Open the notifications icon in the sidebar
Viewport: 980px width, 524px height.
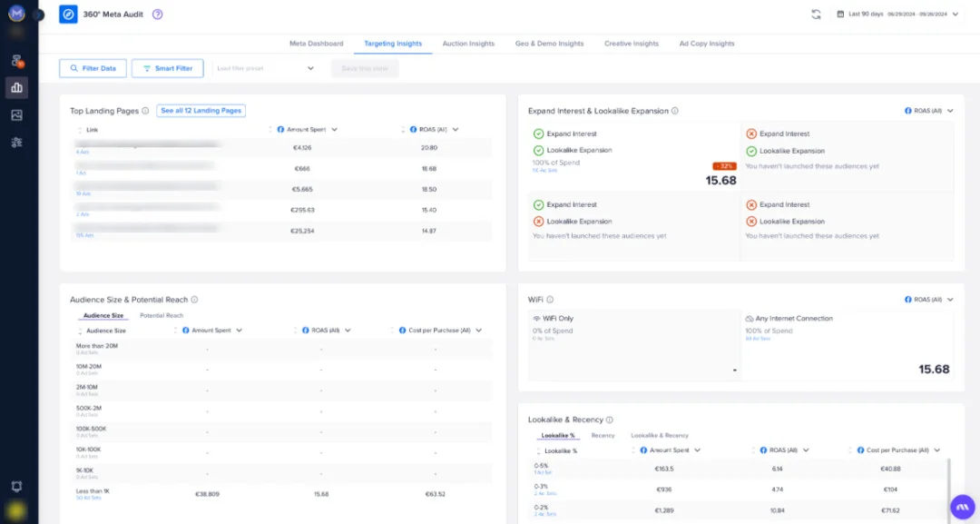coord(17,486)
